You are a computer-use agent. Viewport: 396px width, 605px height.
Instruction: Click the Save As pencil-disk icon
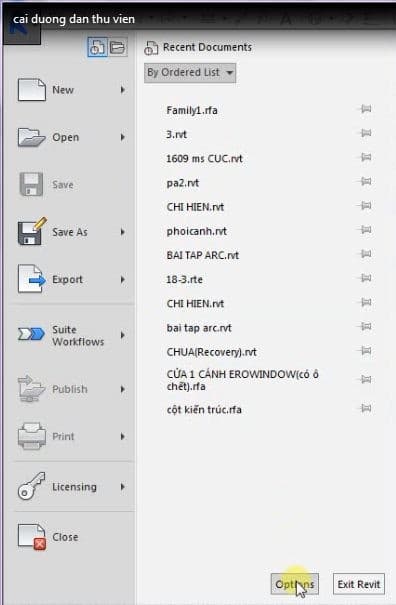pyautogui.click(x=32, y=232)
